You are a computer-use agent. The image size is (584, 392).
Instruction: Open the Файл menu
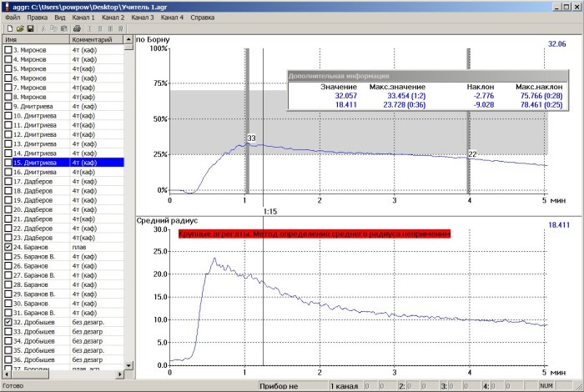click(x=13, y=17)
